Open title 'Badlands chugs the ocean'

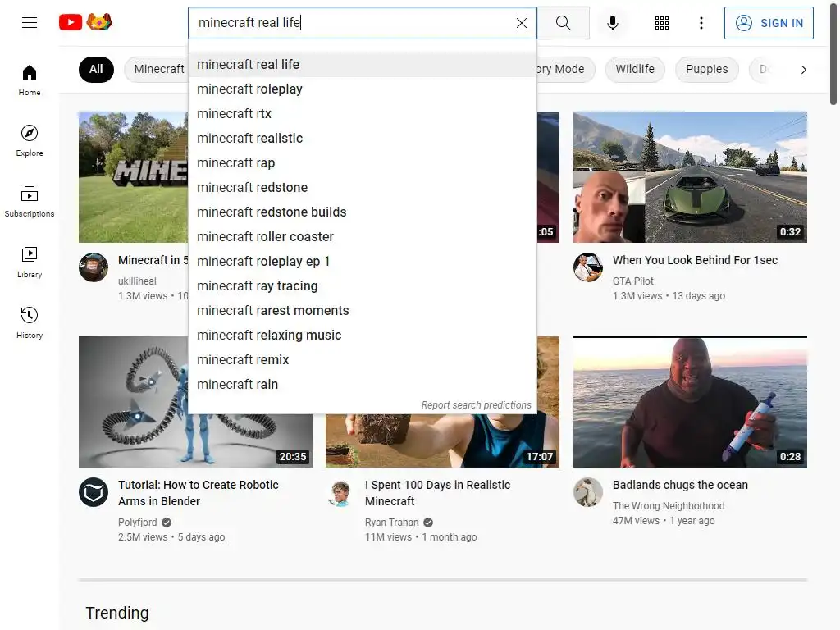(680, 485)
